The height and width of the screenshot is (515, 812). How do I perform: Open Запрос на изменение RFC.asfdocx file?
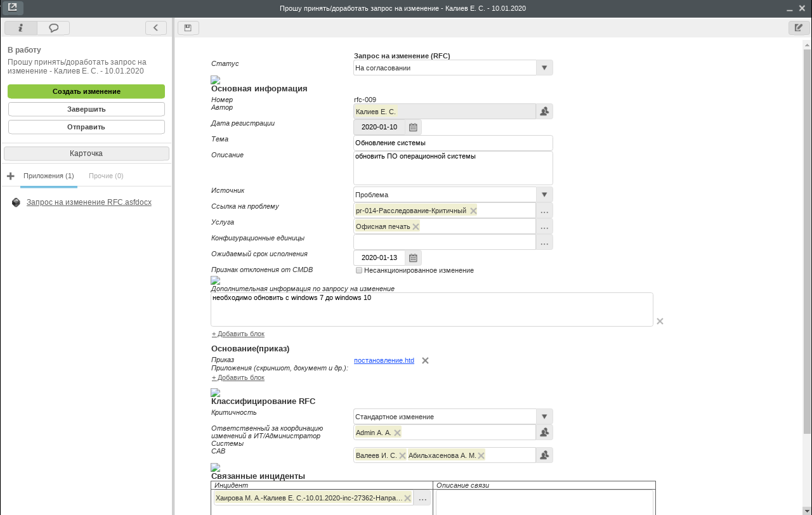pos(89,202)
